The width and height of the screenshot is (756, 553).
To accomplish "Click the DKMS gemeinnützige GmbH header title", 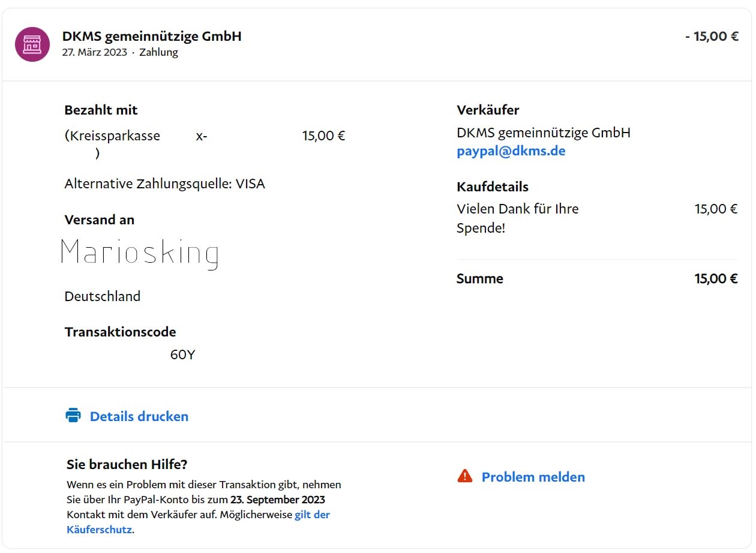I will click(152, 36).
